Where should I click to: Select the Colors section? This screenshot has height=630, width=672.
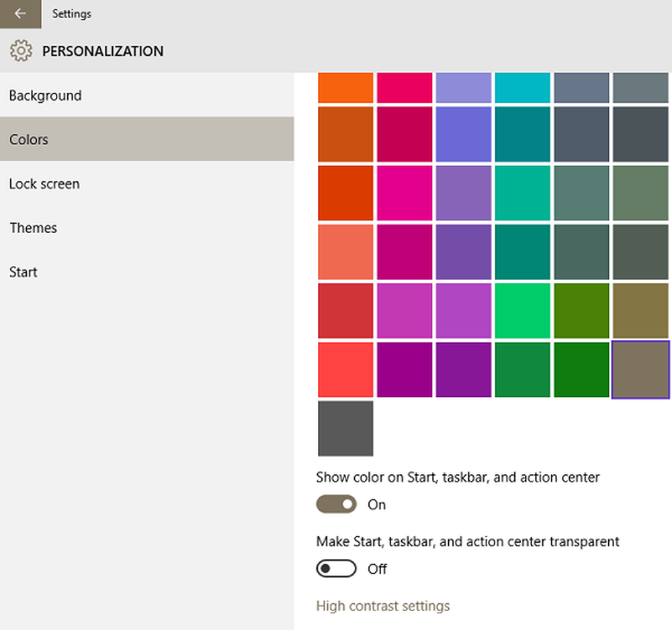point(147,139)
